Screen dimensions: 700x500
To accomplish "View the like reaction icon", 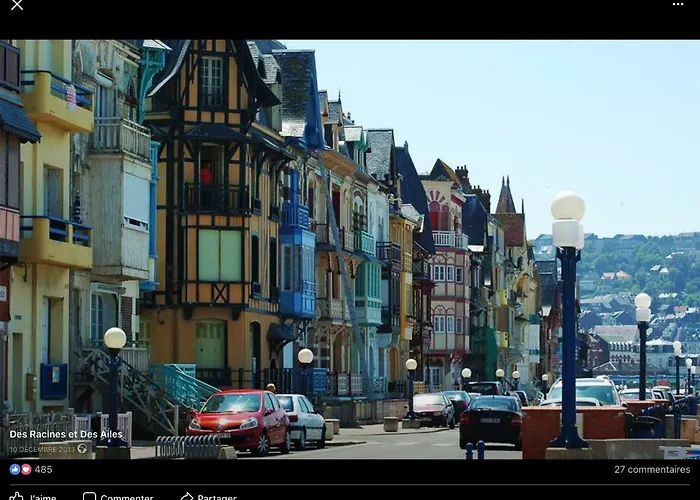I will pos(15,469).
